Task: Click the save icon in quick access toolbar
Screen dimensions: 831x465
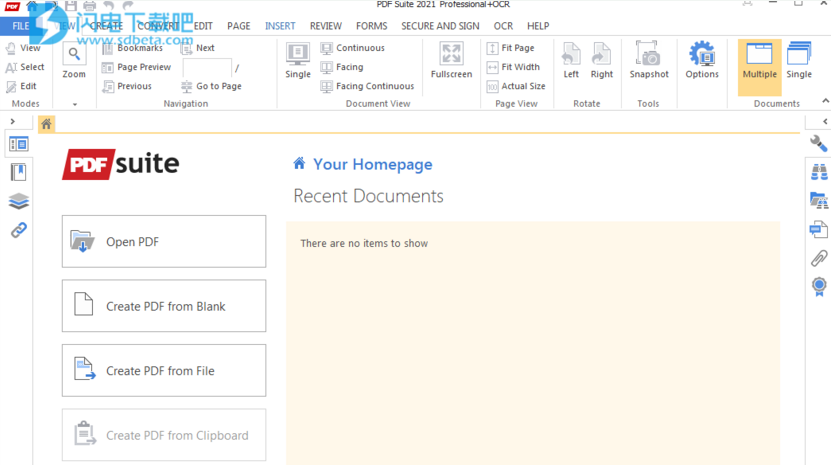Action: [70, 6]
